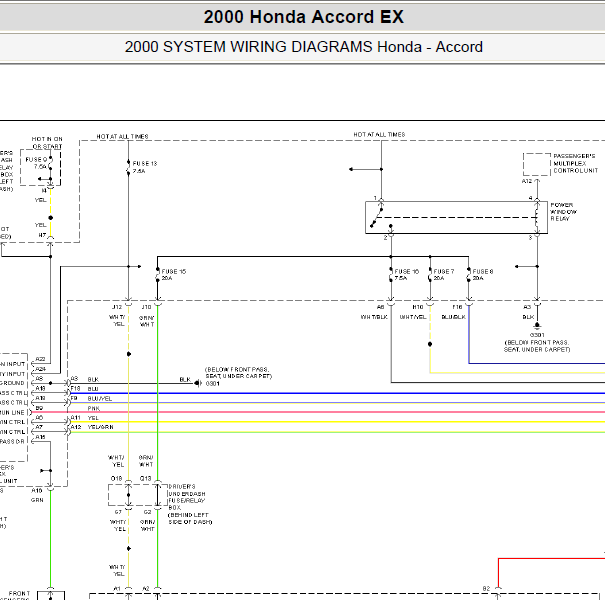Click the 'F16' connector label
The image size is (605, 600).
coord(457,307)
